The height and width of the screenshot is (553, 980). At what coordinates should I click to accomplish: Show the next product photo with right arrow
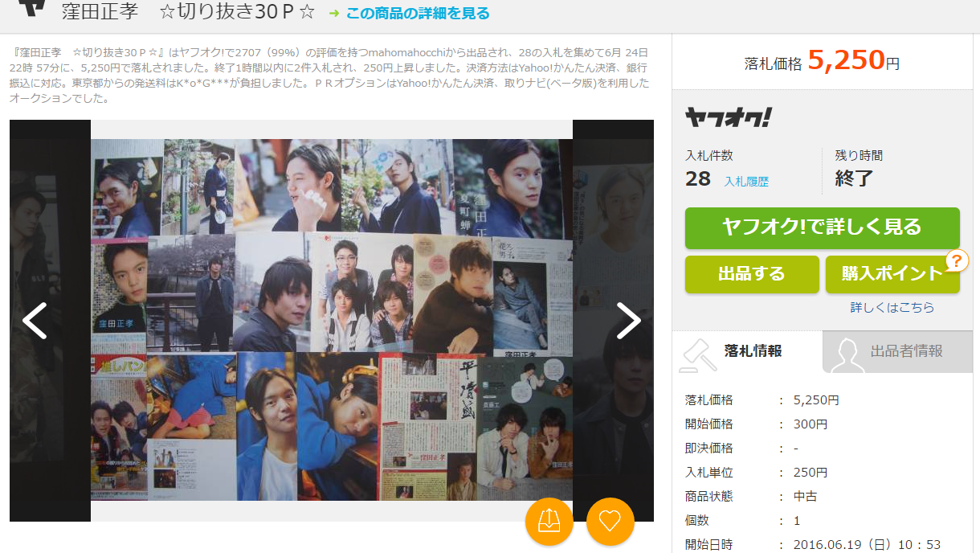click(x=628, y=320)
